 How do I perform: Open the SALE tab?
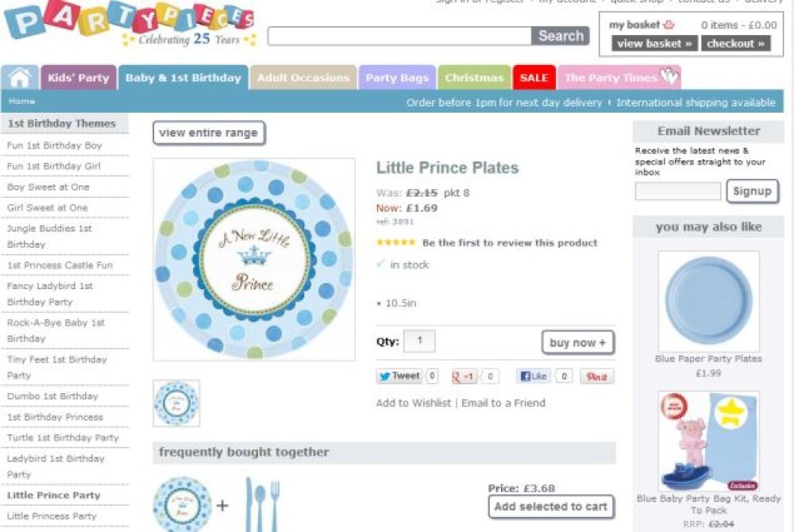pyautogui.click(x=534, y=78)
